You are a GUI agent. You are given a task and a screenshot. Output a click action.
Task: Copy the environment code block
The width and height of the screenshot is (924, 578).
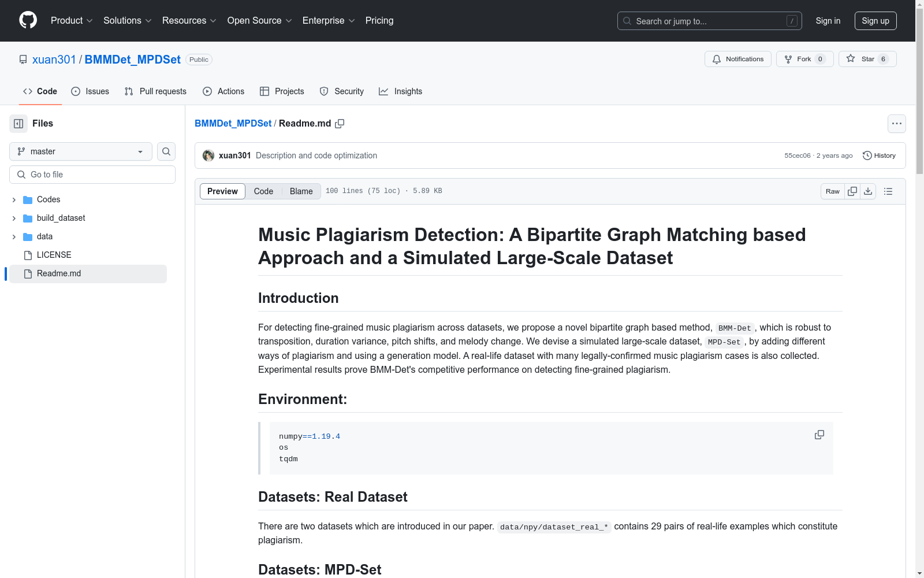point(819,435)
